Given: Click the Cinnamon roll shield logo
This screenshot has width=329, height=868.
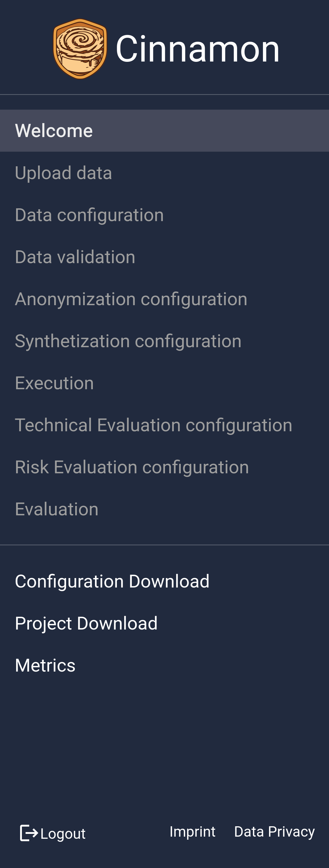Looking at the screenshot, I should (80, 49).
